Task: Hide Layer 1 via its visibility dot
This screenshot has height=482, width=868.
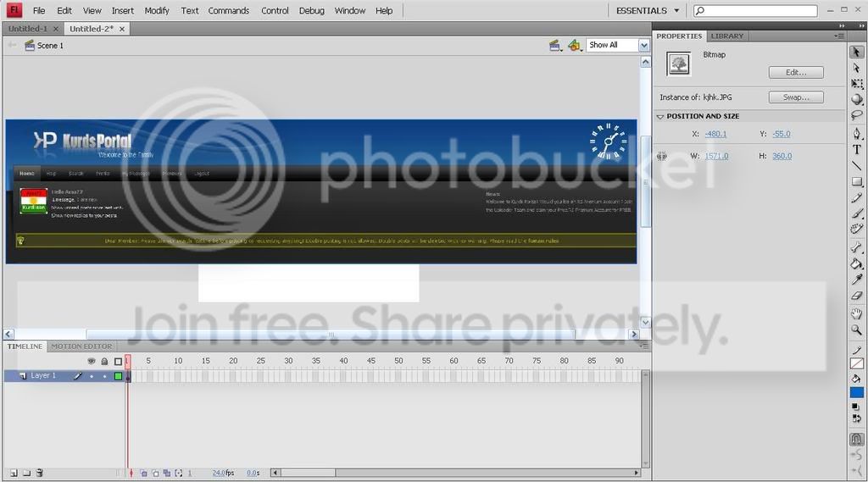Action: 92,376
